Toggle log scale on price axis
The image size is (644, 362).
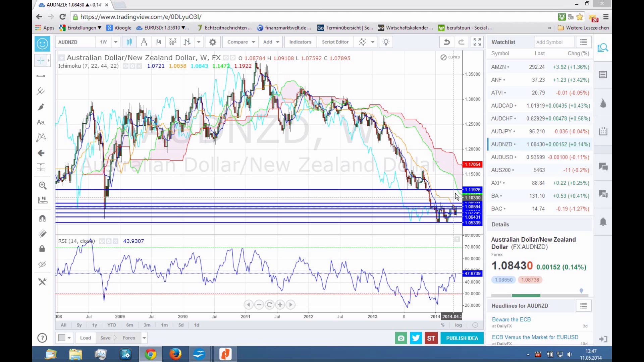(458, 325)
